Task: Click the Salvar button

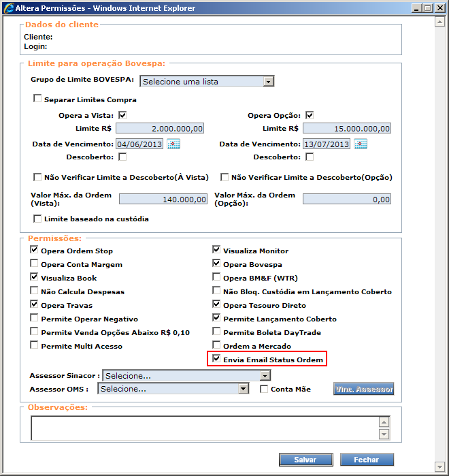Action: [305, 460]
